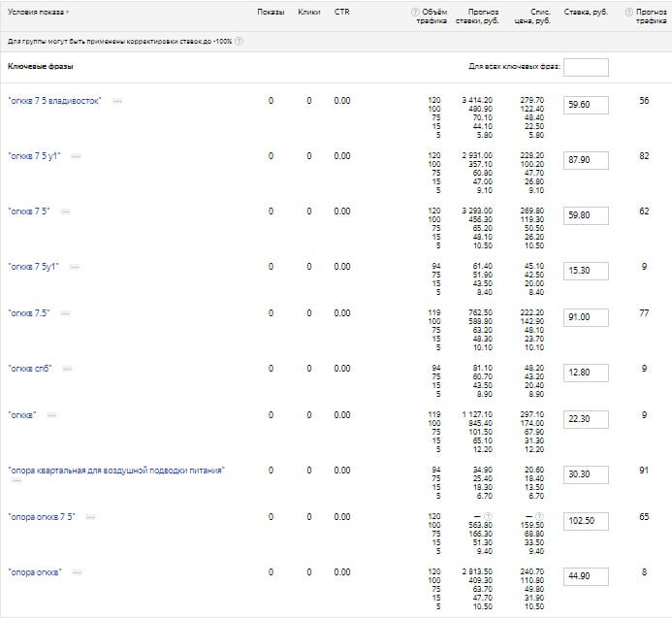This screenshot has width=672, height=618.
Task: Select forecast bid 2 813.50 for "опора огккв"
Action: (477, 571)
